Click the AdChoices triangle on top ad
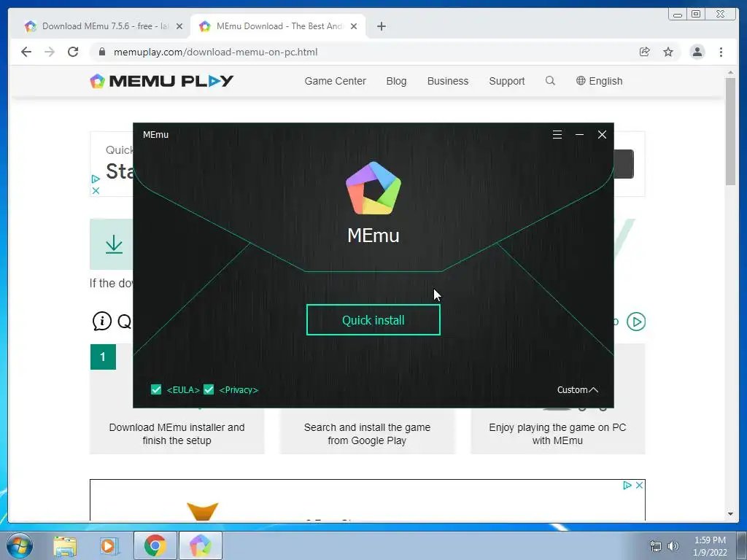 coord(96,179)
